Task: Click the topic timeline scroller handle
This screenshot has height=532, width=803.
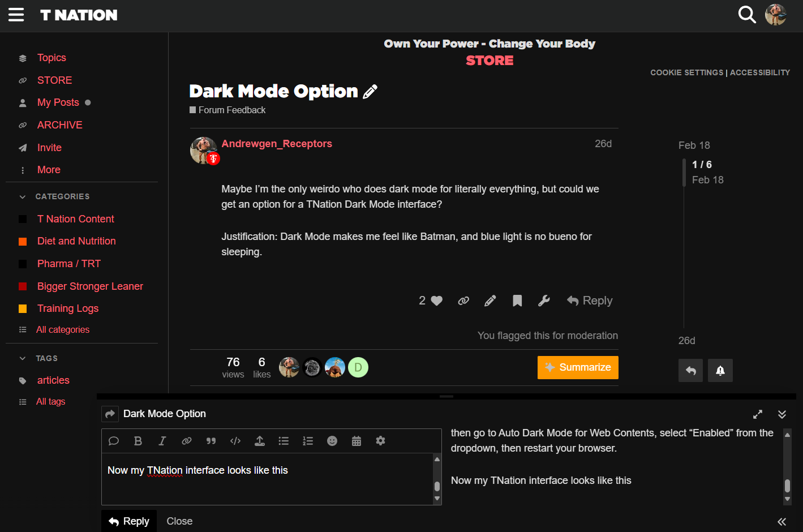Action: (x=684, y=172)
